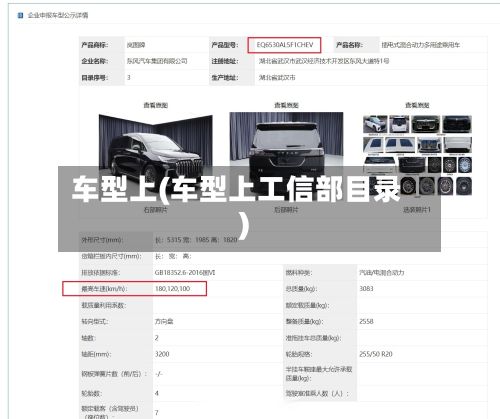Select tire count value 4
The width and height of the screenshot is (500, 419).
(157, 393)
